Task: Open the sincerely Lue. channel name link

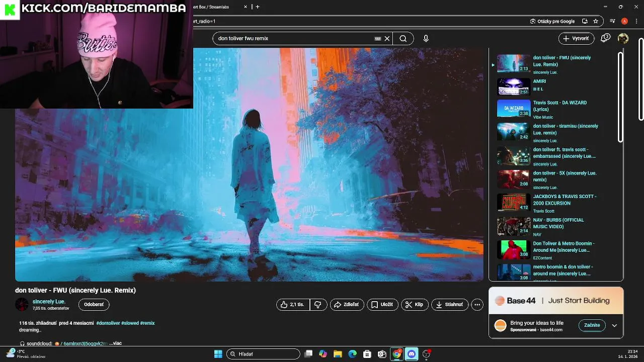Action: (x=49, y=302)
